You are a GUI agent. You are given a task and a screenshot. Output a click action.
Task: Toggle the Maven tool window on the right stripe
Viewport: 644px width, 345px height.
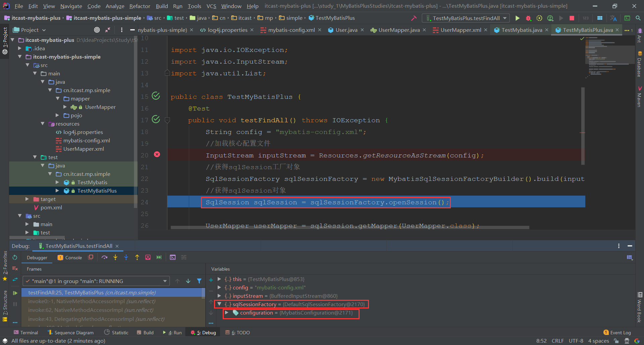point(640,96)
